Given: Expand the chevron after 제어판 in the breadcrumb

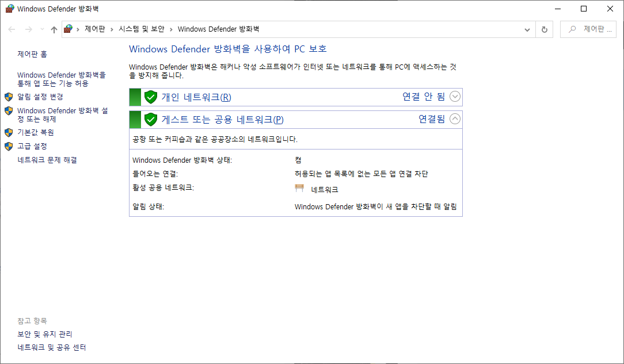Looking at the screenshot, I should (112, 29).
